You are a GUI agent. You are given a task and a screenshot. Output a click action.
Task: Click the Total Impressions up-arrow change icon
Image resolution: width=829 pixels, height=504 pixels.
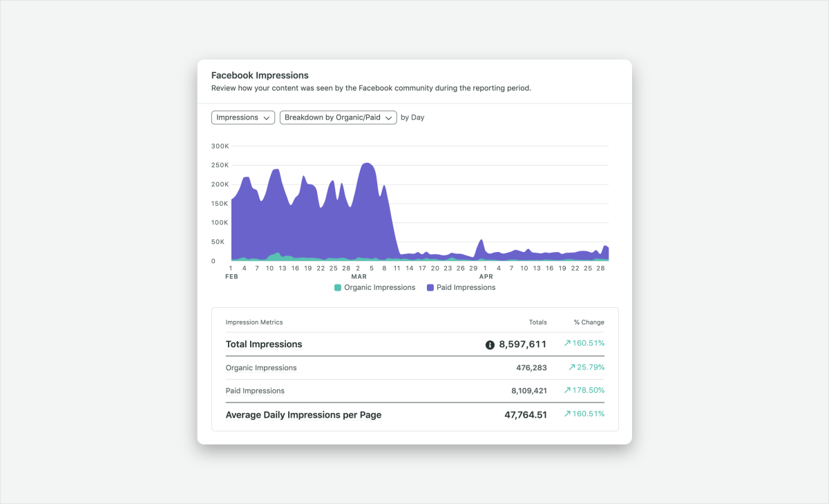(567, 343)
